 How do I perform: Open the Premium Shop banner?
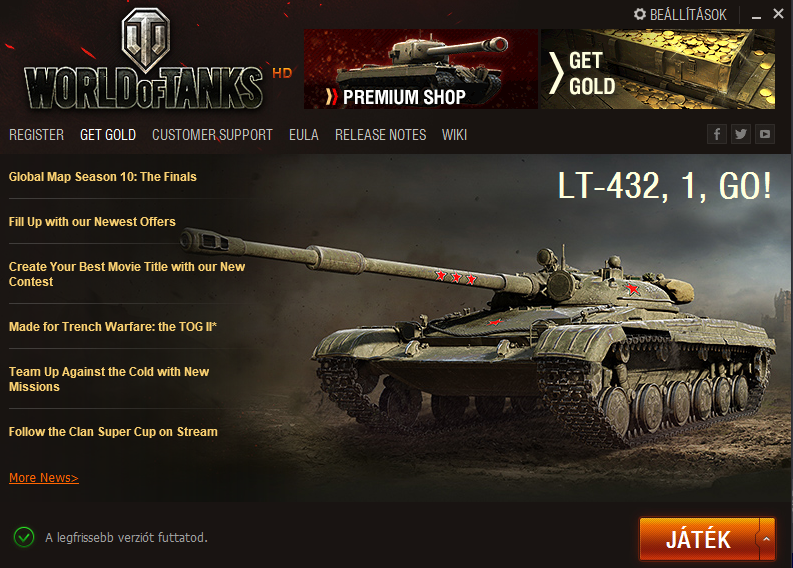(420, 69)
